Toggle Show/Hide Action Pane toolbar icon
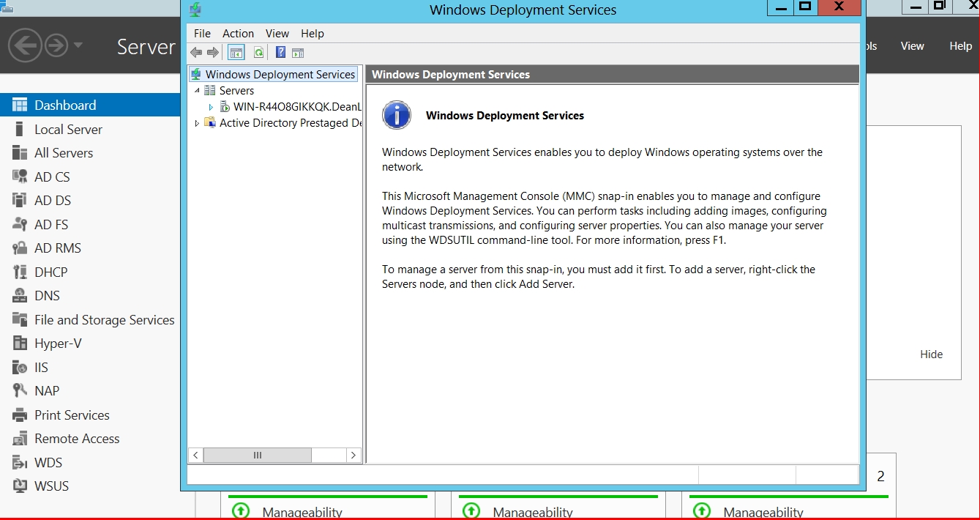980x520 pixels. [298, 52]
